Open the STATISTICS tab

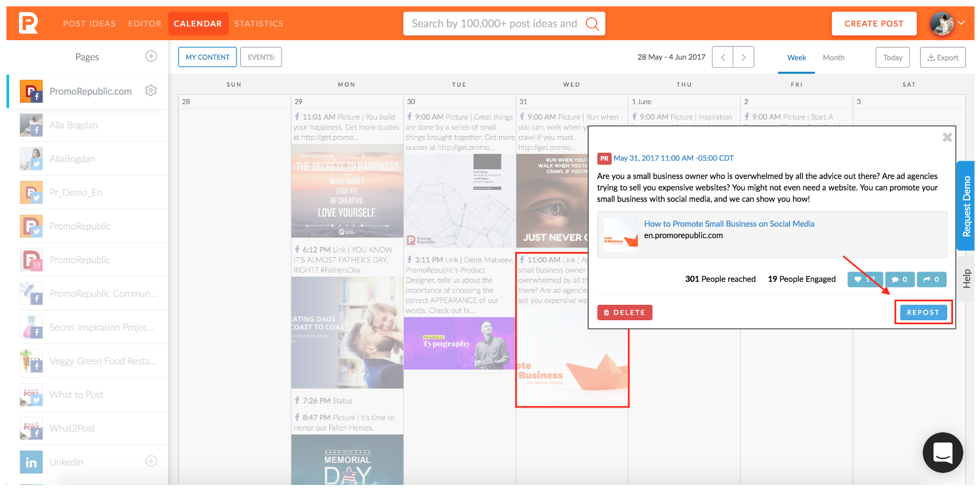(x=259, y=24)
